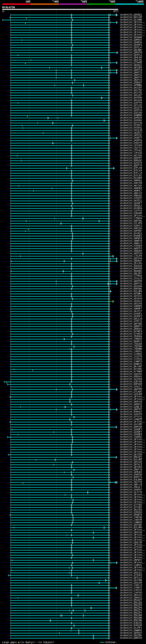146x644 pixels.
Task: Select the UniRef100_Q84VL6 label
Action: point(131,55)
